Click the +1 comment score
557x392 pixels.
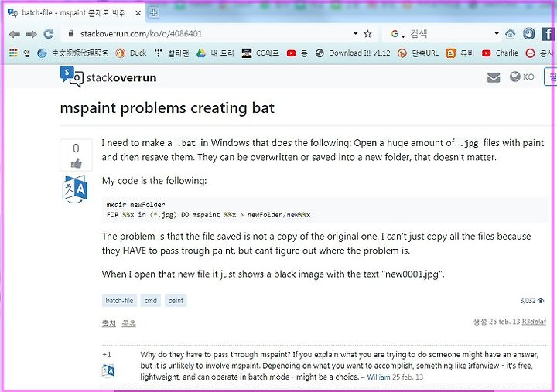pyautogui.click(x=107, y=354)
